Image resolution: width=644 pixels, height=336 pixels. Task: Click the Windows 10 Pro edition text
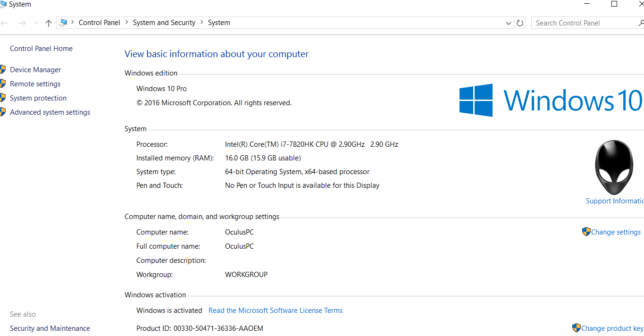(161, 89)
